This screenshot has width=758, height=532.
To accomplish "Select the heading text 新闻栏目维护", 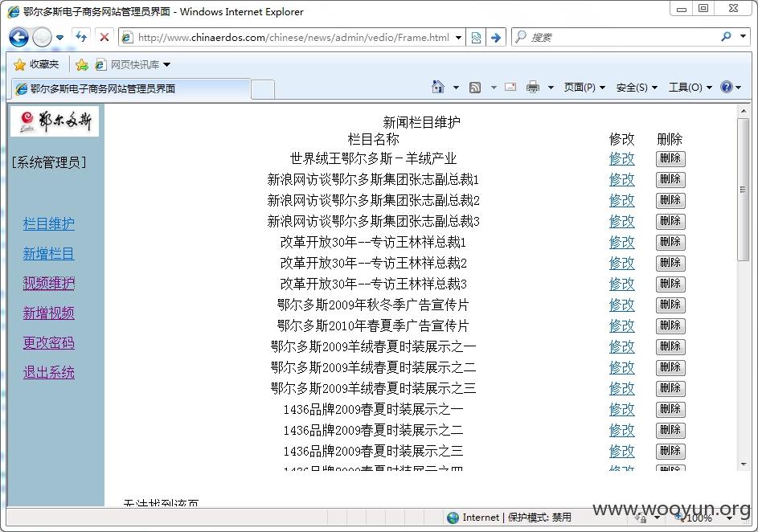I will tap(421, 122).
